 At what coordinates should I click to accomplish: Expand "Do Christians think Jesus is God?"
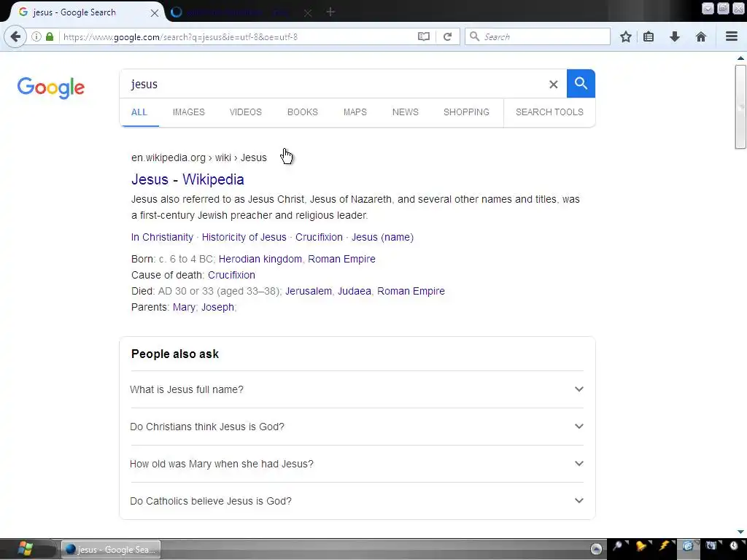(x=357, y=427)
